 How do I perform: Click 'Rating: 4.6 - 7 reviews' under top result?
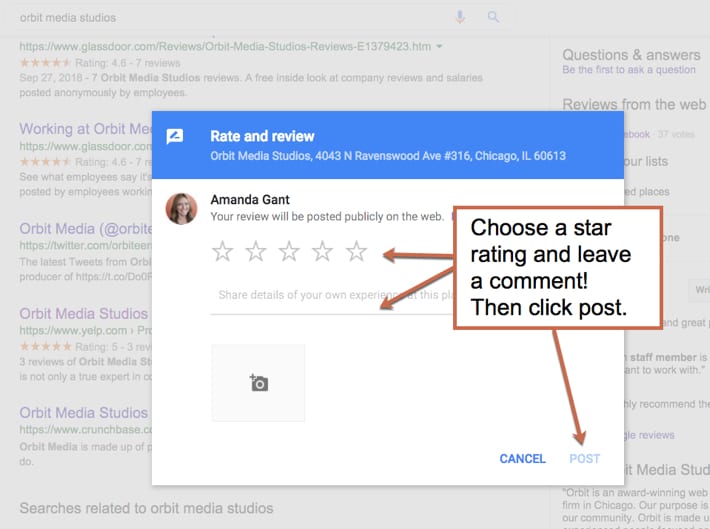click(128, 63)
